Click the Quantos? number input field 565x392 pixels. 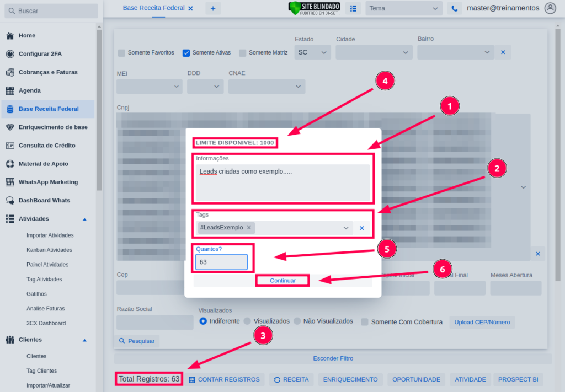point(221,262)
